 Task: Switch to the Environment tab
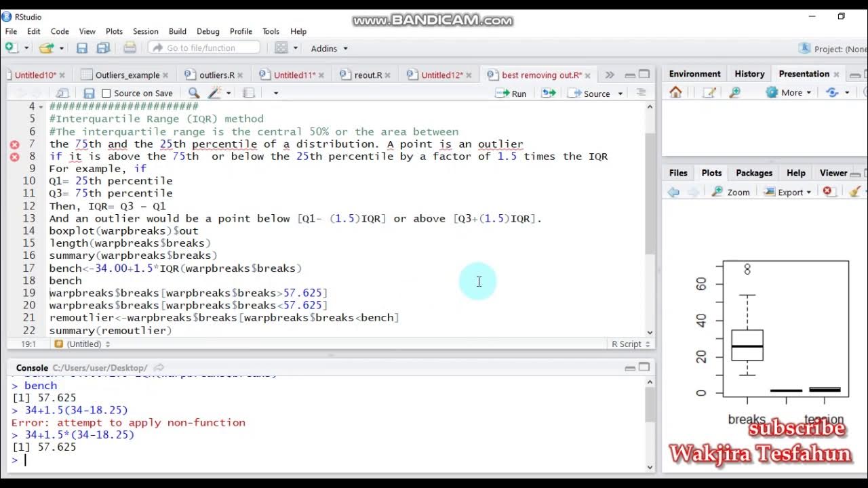[694, 74]
